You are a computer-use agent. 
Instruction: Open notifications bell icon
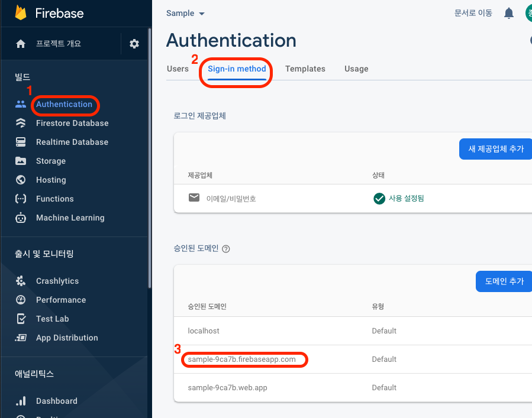(508, 13)
